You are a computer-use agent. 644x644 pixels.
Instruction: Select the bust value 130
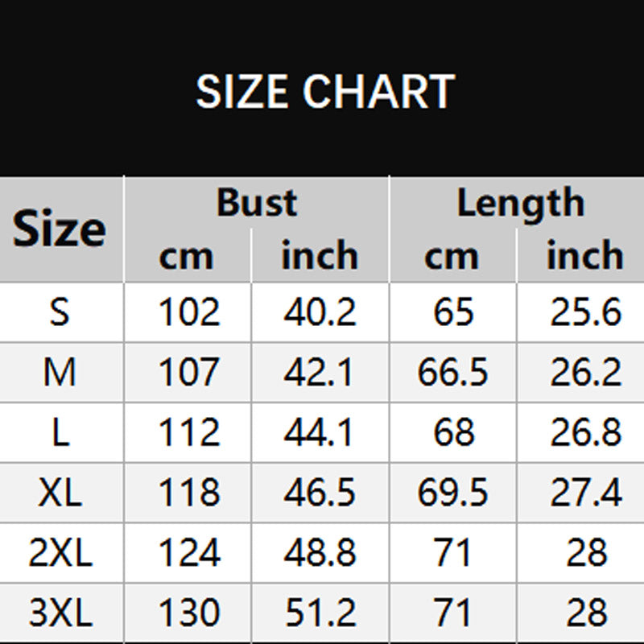pyautogui.click(x=188, y=613)
